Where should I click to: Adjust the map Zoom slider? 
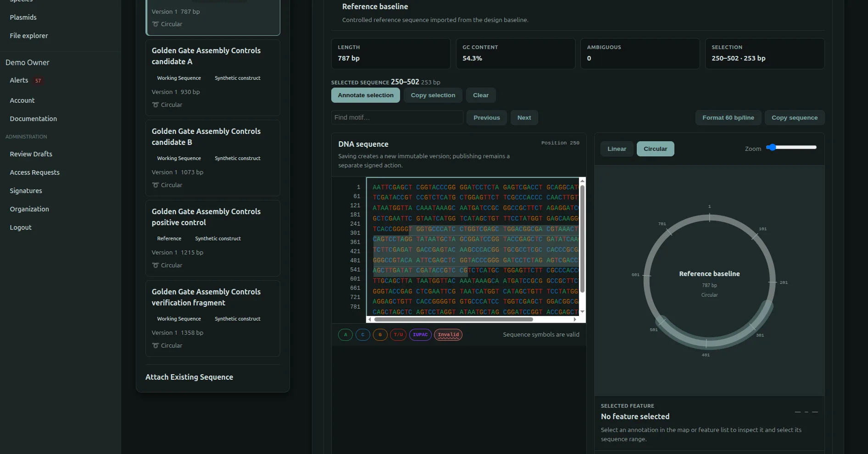pos(791,148)
